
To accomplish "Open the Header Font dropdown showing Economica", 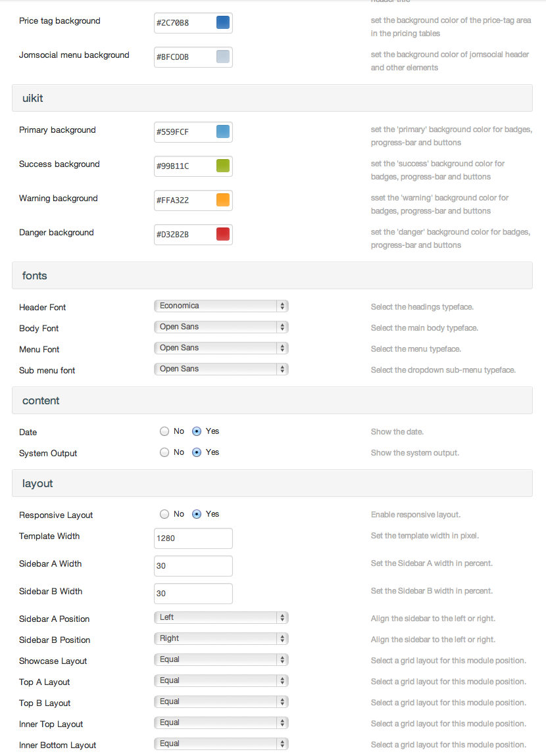I will (x=221, y=306).
